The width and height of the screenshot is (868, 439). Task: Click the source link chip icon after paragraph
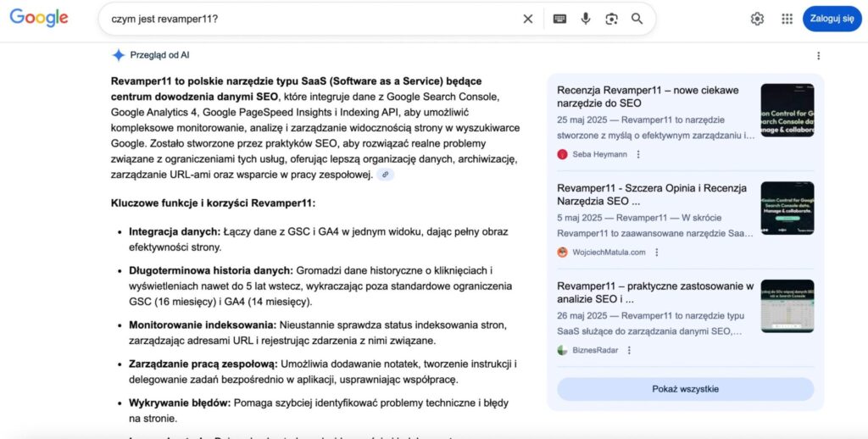(386, 175)
